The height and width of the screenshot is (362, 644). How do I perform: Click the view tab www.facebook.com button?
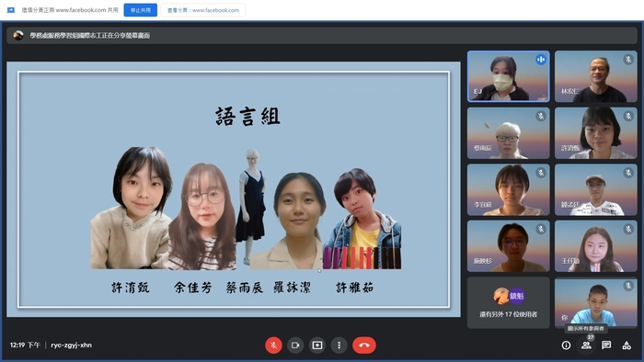203,10
